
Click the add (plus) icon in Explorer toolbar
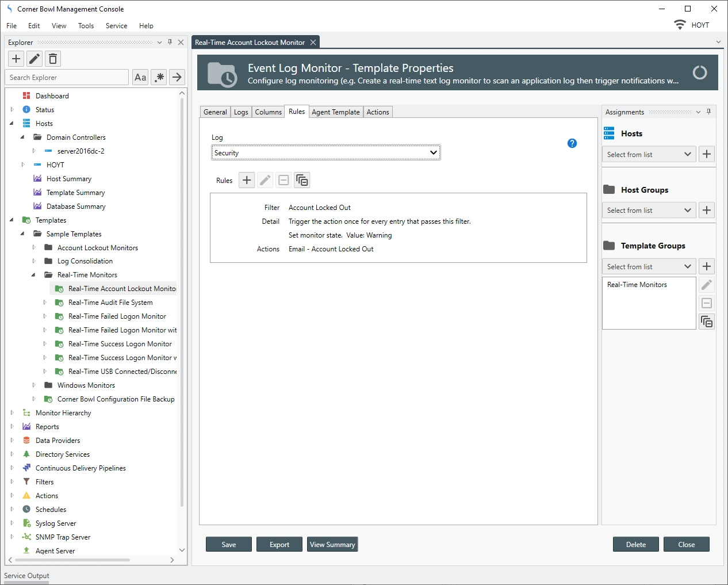coord(16,59)
